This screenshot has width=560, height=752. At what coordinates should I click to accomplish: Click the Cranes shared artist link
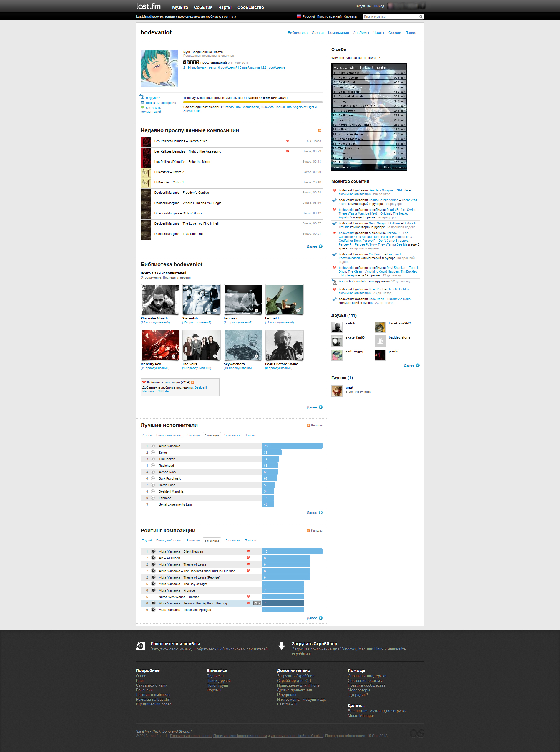[228, 107]
